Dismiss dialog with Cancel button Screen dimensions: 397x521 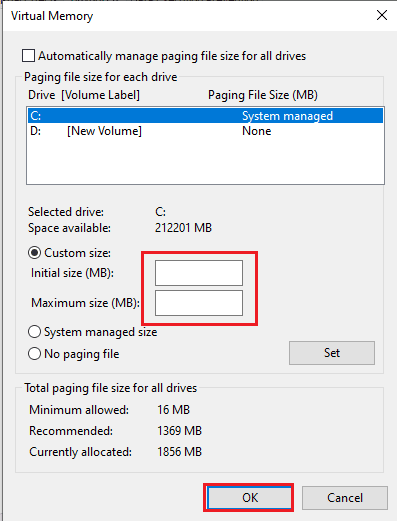[345, 498]
